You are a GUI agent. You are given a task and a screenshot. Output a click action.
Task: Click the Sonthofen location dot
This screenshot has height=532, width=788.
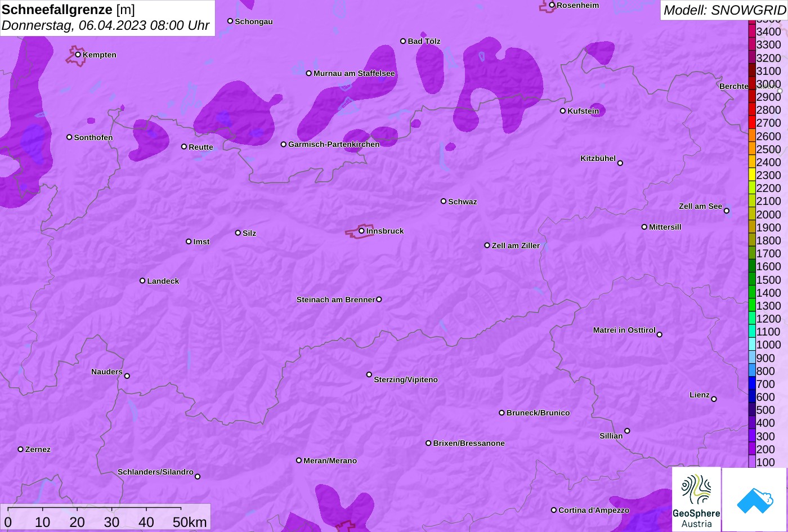click(69, 137)
